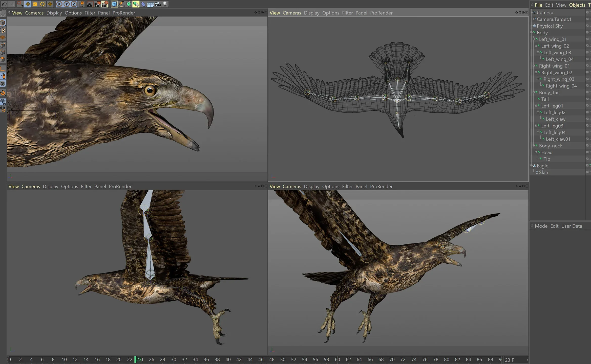
Task: Open Edit Render Settings
Action: pos(104,4)
